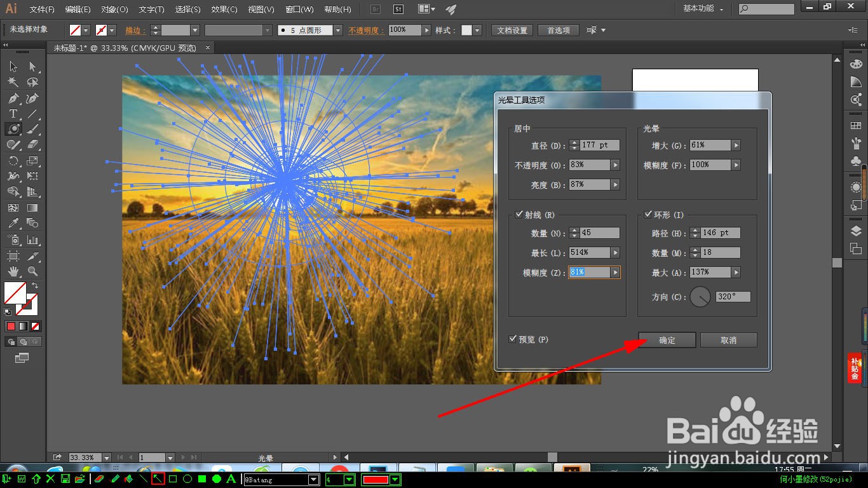The width and height of the screenshot is (868, 488).
Task: Click the 射线 数量 (N) 45 field
Action: tap(600, 233)
